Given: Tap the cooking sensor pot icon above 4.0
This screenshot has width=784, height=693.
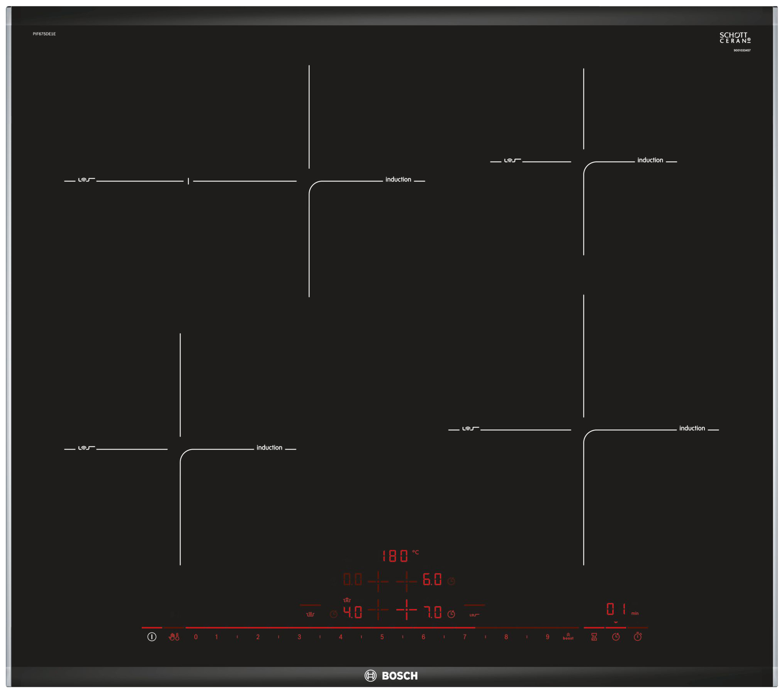Looking at the screenshot, I should [347, 600].
